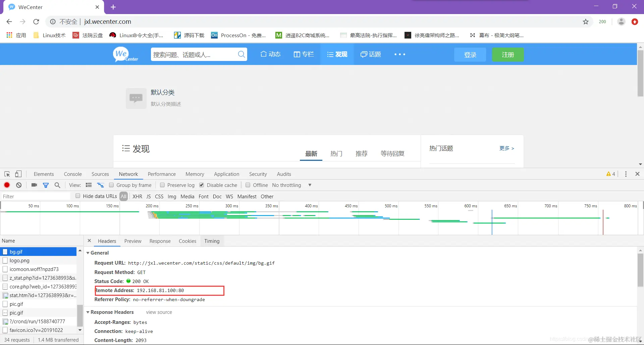Activate the DevTools inspect element picker
Screen dimensions: 644x345
(7, 174)
